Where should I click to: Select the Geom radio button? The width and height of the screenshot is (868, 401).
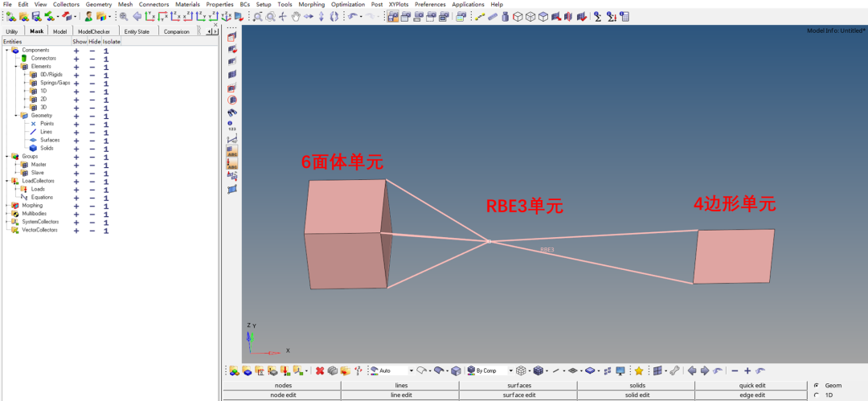click(x=817, y=386)
